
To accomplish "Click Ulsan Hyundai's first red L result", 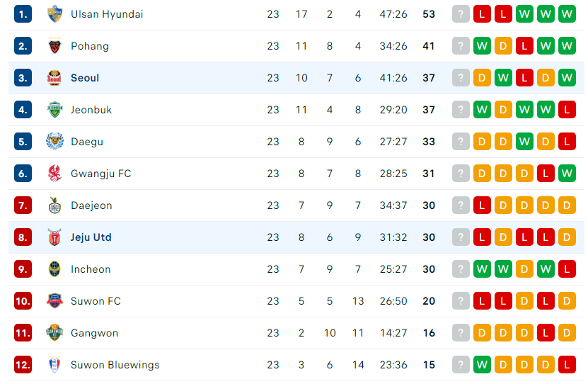I will pyautogui.click(x=482, y=14).
